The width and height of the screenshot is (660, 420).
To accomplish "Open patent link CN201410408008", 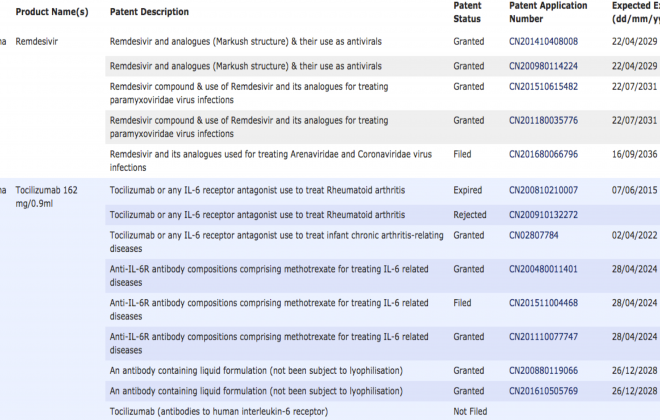I will (543, 42).
